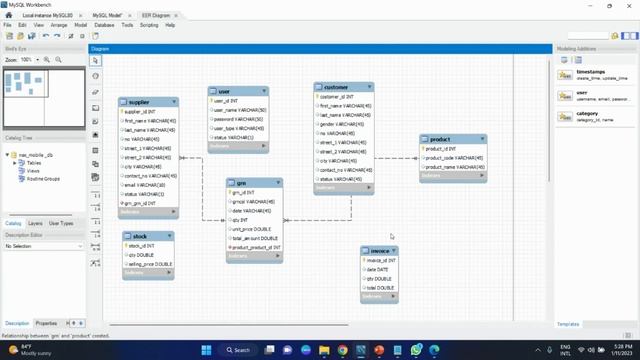The width and height of the screenshot is (640, 360).
Task: Select the 1:n identifying relationship tool
Action: pyautogui.click(x=96, y=235)
